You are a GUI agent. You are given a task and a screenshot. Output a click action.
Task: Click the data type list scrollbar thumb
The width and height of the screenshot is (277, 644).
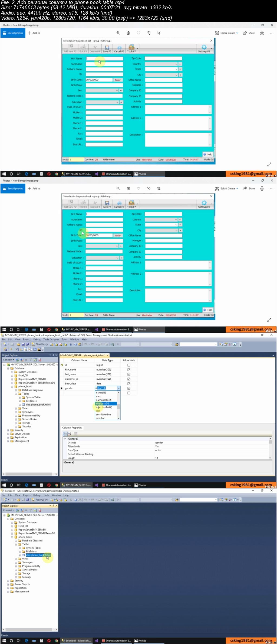click(x=118, y=406)
